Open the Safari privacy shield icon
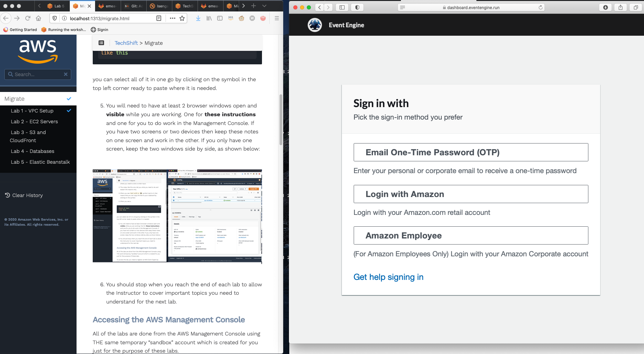This screenshot has width=644, height=354. click(357, 7)
